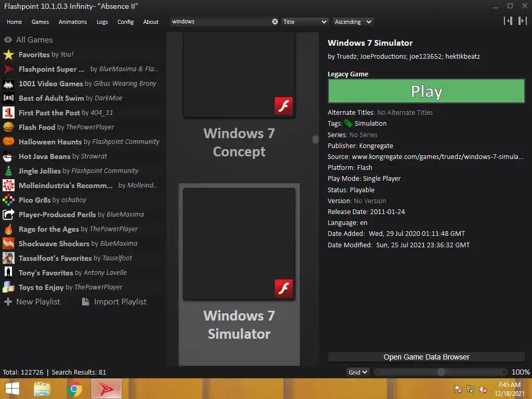
Task: Open the Title sort-by dropdown
Action: point(304,22)
